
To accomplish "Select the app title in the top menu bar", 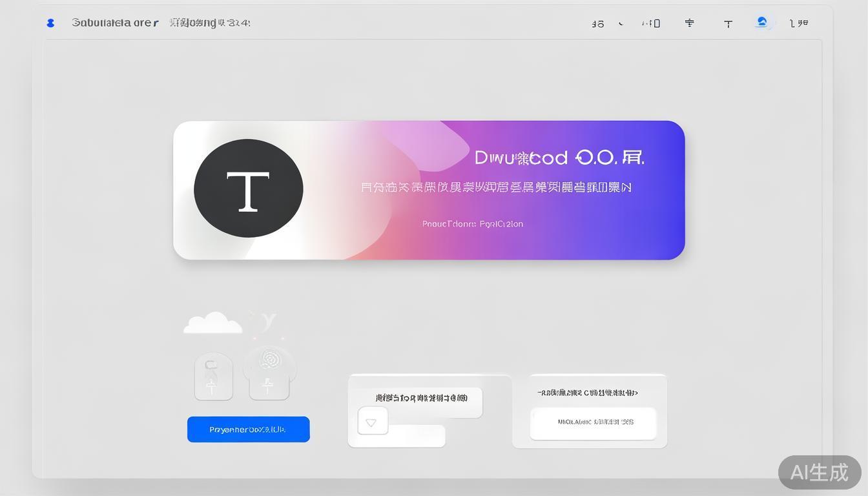I will 114,22.
